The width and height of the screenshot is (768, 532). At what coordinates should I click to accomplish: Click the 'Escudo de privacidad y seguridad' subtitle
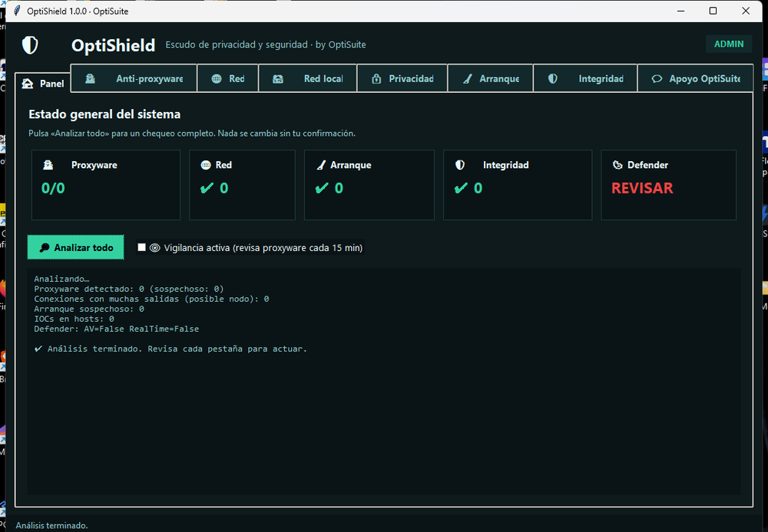[266, 45]
